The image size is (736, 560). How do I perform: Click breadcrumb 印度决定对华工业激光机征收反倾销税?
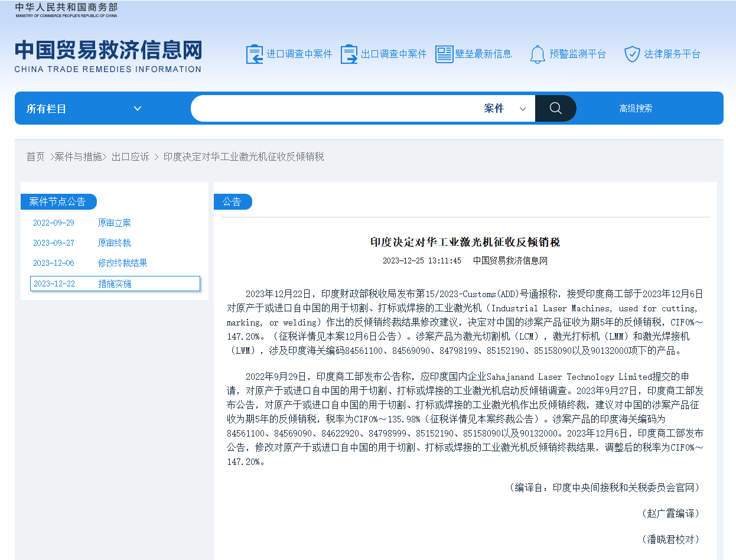pyautogui.click(x=244, y=157)
